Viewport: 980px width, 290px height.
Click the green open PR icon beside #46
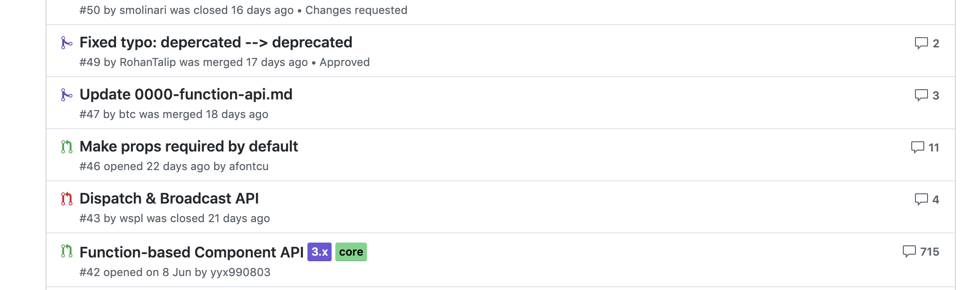click(x=66, y=147)
